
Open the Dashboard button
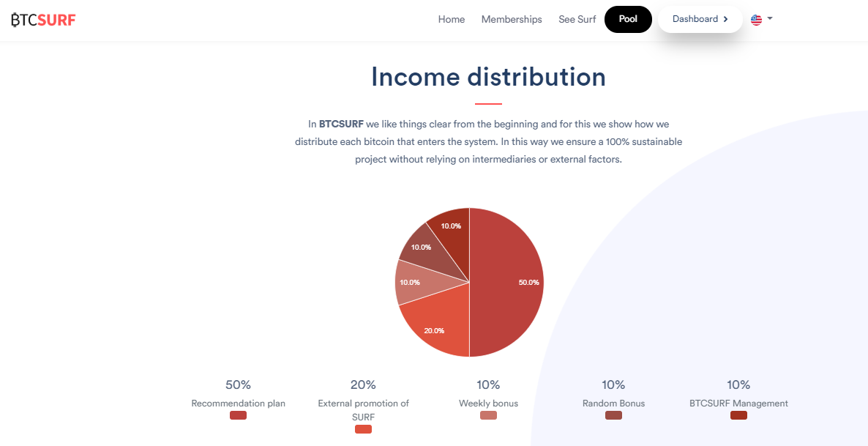coord(700,19)
